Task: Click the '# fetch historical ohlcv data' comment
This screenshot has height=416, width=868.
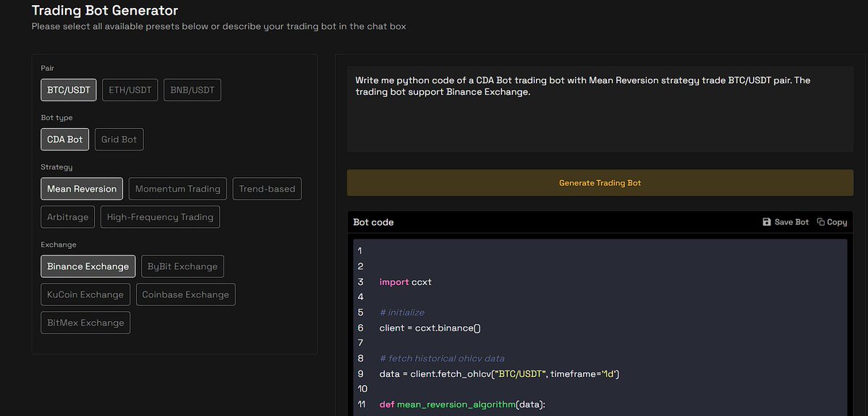Action: tap(441, 359)
